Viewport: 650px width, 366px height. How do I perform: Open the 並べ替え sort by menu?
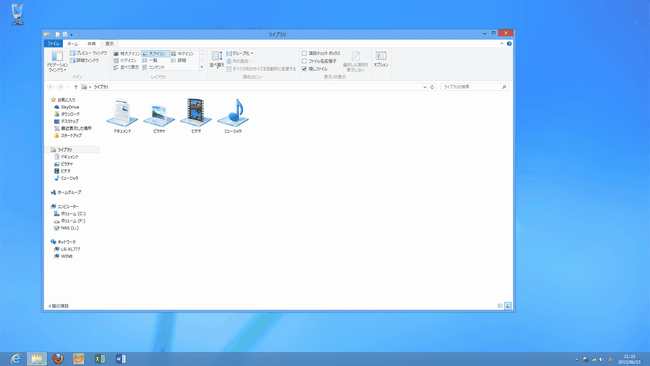pos(217,60)
